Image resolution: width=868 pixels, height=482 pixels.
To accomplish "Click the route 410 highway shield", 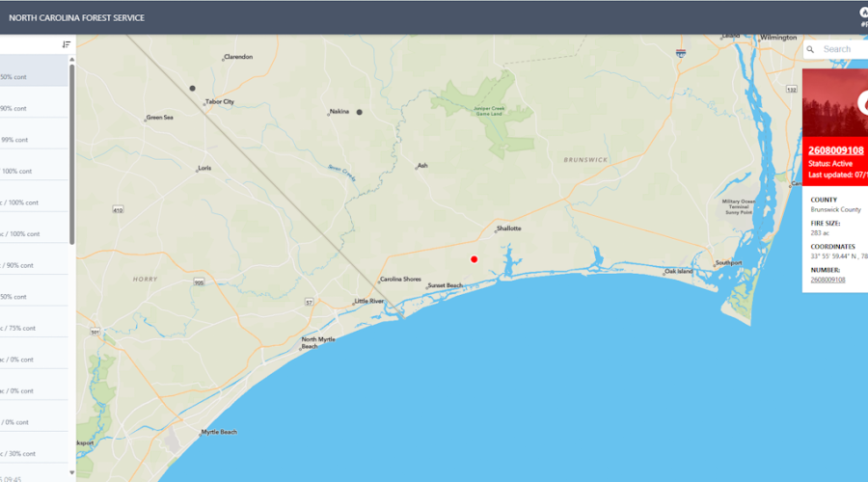I will coord(118,210).
